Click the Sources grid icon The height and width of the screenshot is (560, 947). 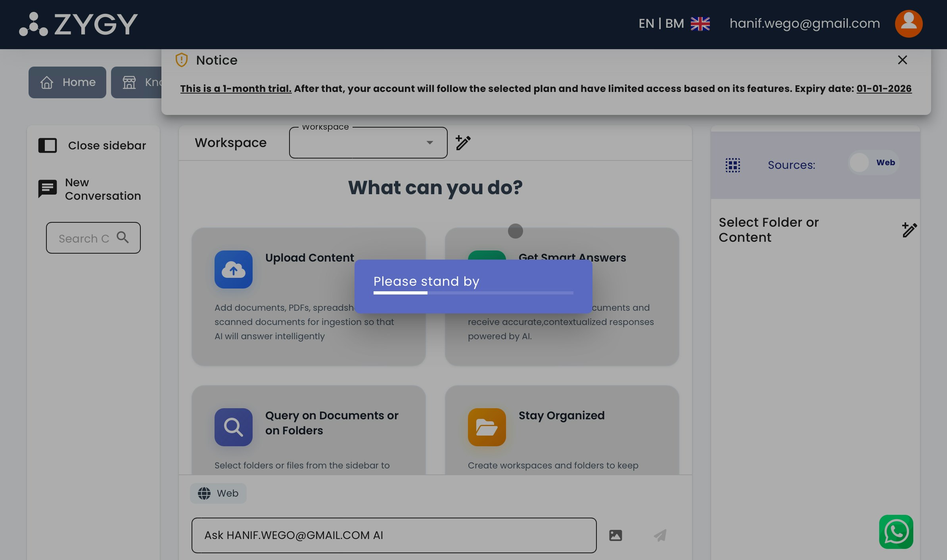click(732, 165)
